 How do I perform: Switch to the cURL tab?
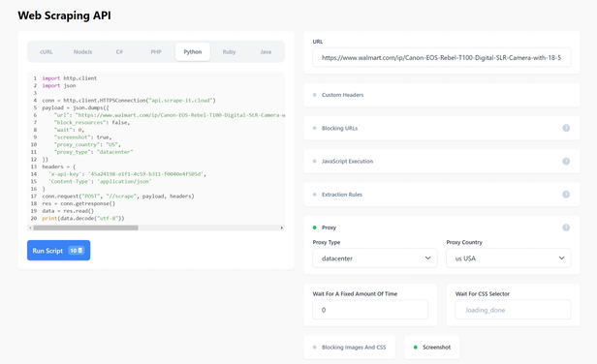tap(47, 51)
